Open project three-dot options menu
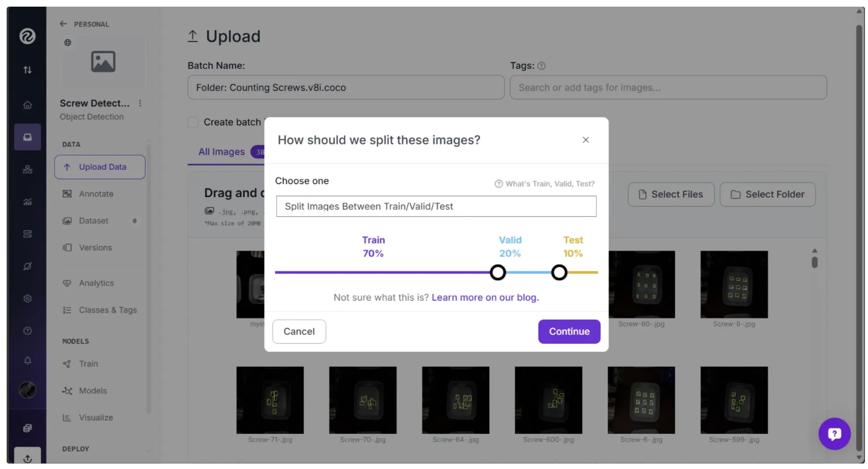 point(140,103)
